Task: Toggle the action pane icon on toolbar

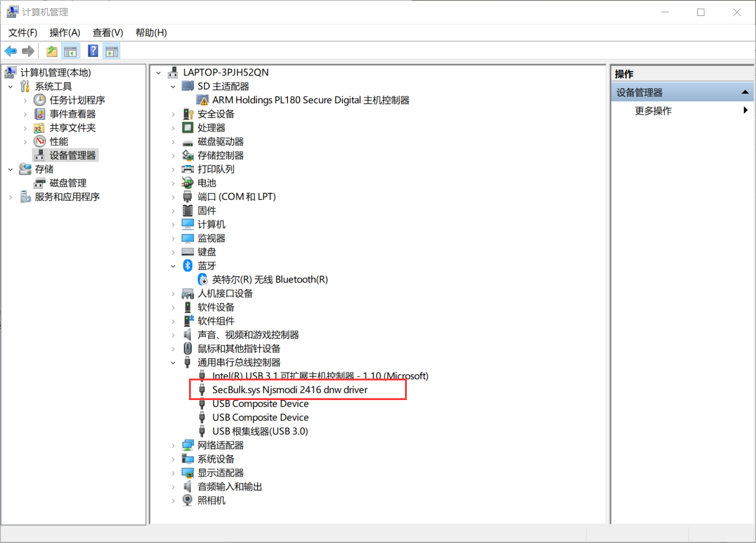Action: tap(111, 51)
